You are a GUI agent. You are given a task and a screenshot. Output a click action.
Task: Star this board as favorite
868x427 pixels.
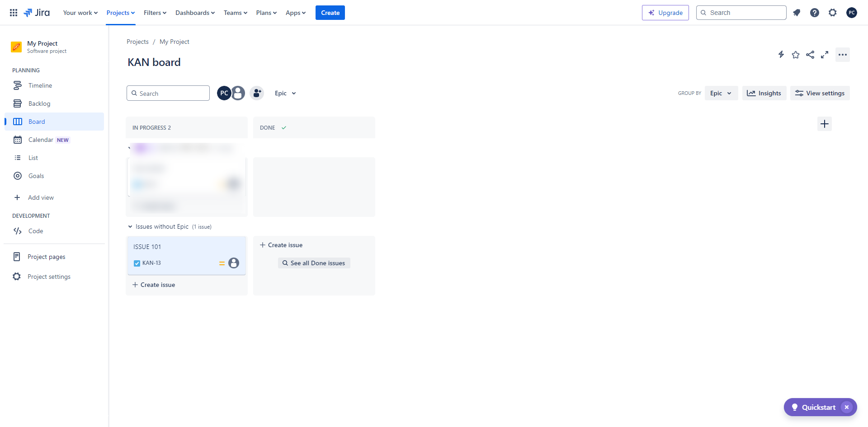tap(796, 55)
